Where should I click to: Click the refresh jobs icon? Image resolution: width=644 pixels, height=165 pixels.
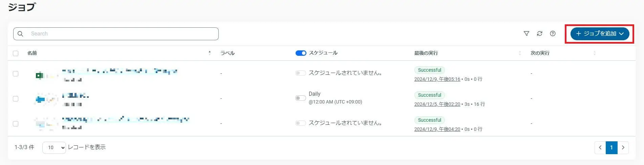[x=539, y=33]
